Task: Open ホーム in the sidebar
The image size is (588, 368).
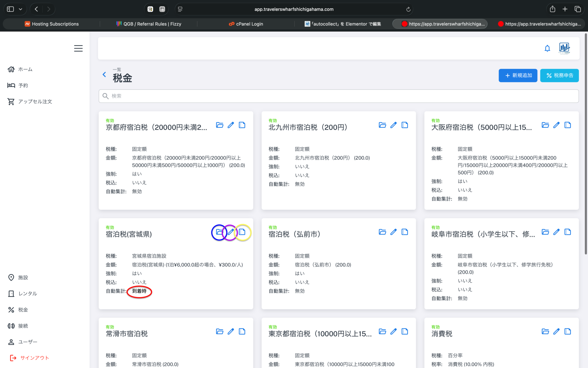Action: click(25, 69)
